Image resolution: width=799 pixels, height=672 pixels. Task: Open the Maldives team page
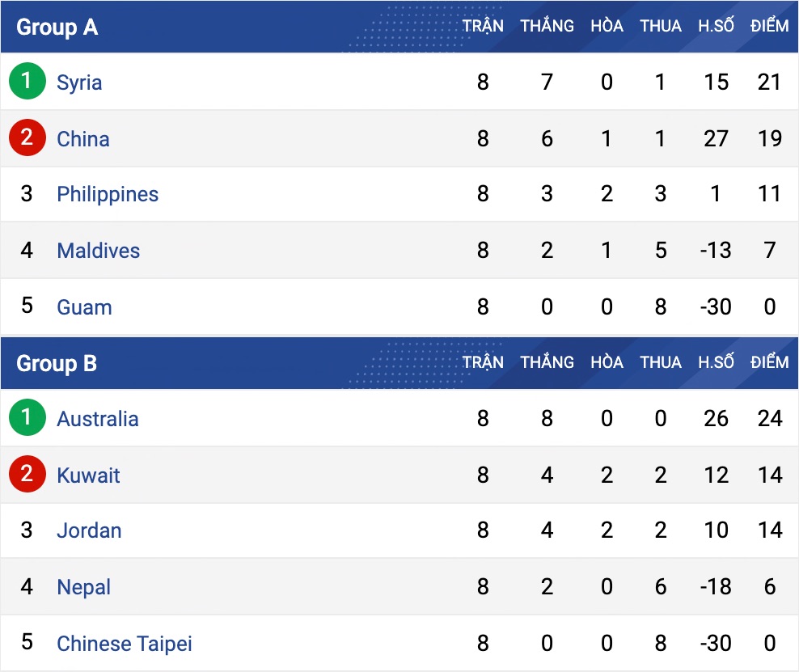(98, 251)
